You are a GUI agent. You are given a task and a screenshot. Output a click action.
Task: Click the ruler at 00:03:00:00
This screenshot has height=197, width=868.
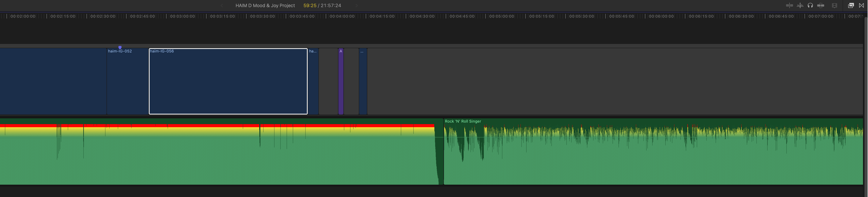click(x=183, y=16)
